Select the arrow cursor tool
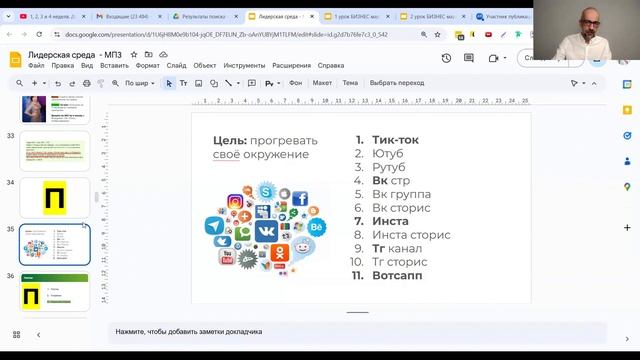 (169, 83)
